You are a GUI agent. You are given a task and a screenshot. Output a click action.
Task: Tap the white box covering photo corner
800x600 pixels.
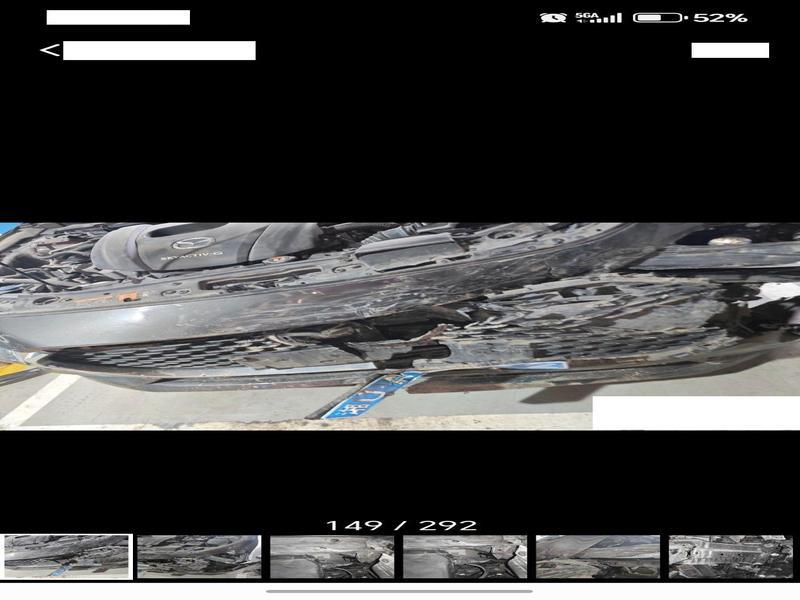coord(695,412)
